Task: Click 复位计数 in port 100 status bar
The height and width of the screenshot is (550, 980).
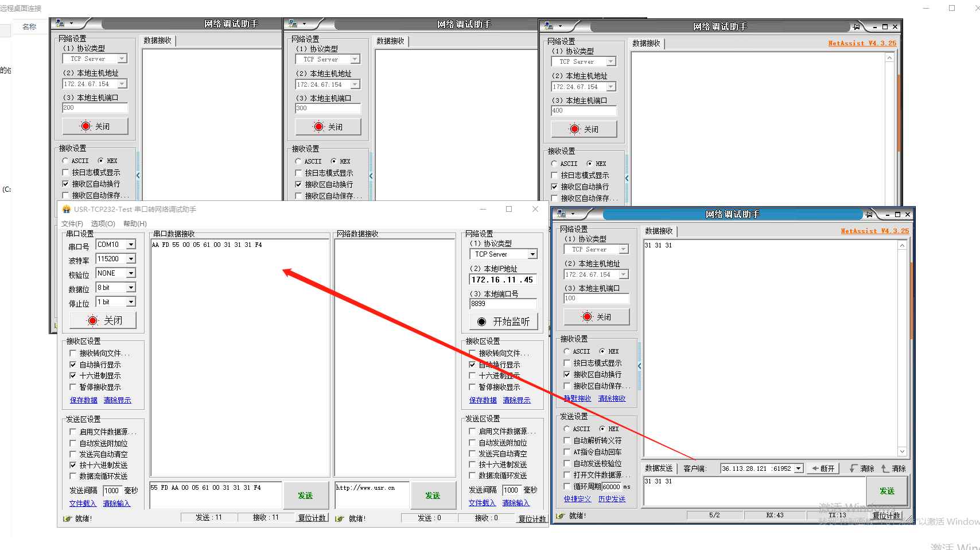Action: click(886, 516)
